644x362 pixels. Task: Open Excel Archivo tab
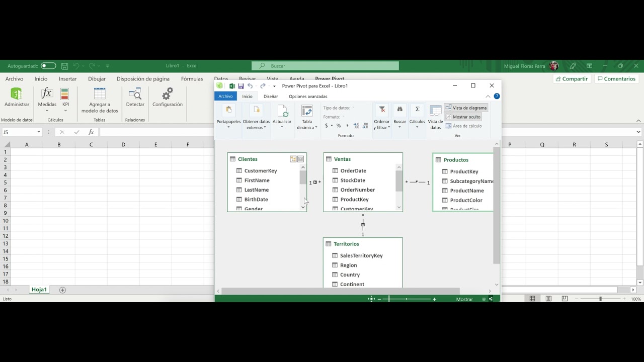(x=14, y=79)
